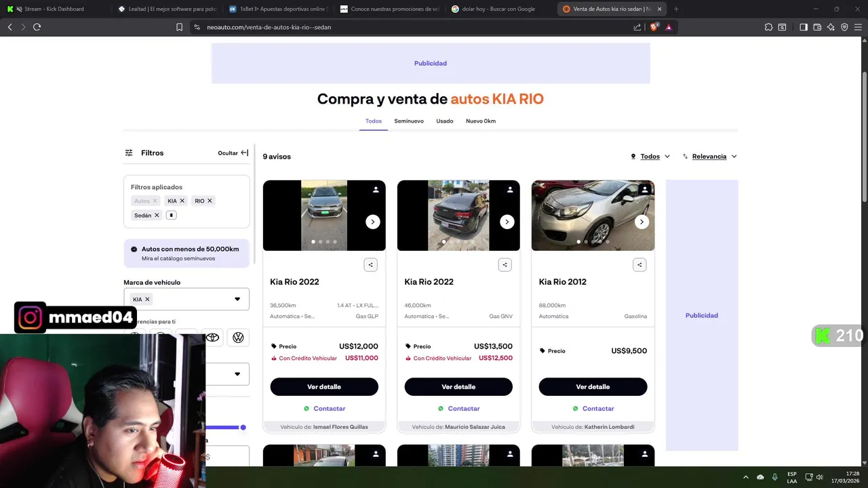The image size is (868, 488).
Task: Open Autos con menos de 50,000km banner
Action: point(186,253)
